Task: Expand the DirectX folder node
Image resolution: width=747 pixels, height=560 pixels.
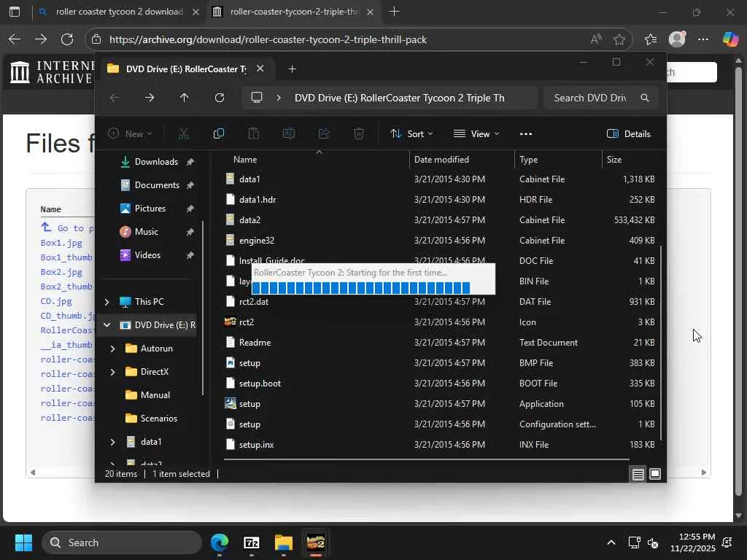Action: point(112,372)
